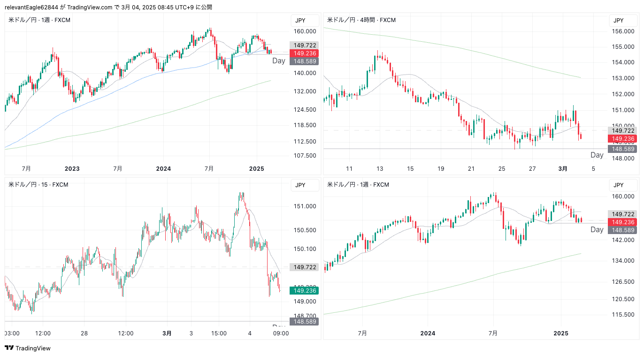Click the 115.500 price scale value
The width and height of the screenshot is (644, 356).
[624, 314]
